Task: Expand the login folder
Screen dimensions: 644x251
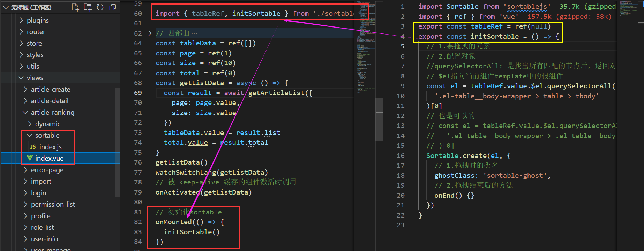Action: [x=26, y=193]
